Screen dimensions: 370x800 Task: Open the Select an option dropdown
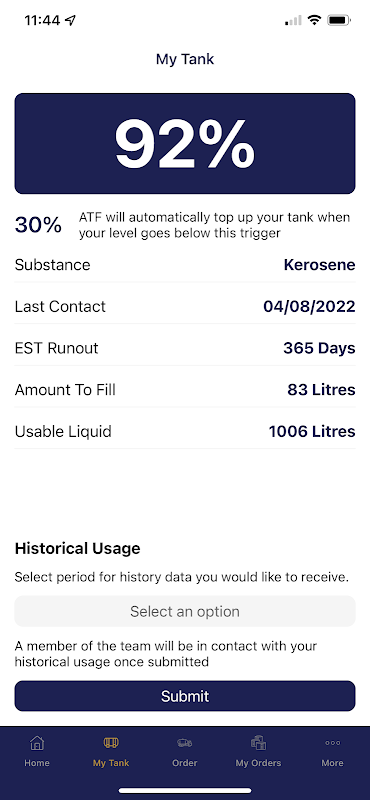185,611
